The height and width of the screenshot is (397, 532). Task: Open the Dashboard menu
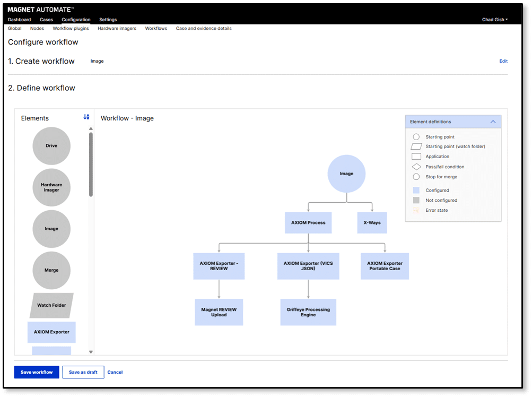coord(19,20)
